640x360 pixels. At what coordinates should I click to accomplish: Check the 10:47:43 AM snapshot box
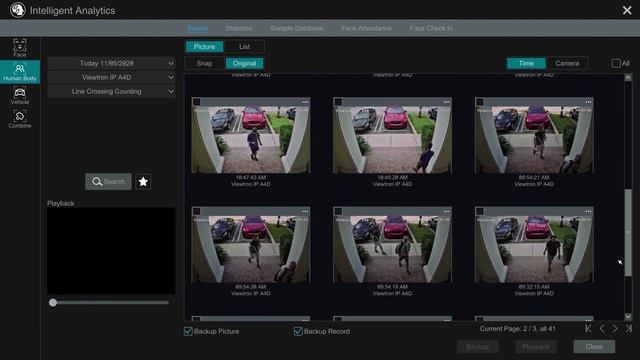(x=196, y=102)
